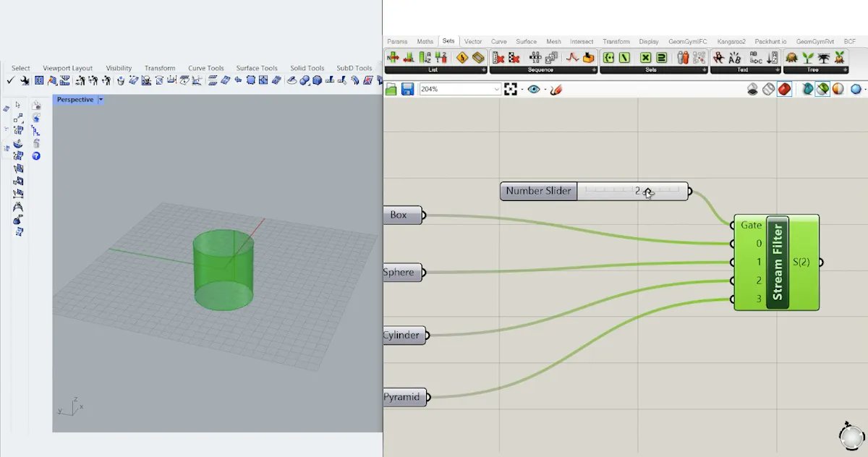The width and height of the screenshot is (868, 457).
Task: Select the Solid Tools tab in Rhino
Action: point(307,68)
